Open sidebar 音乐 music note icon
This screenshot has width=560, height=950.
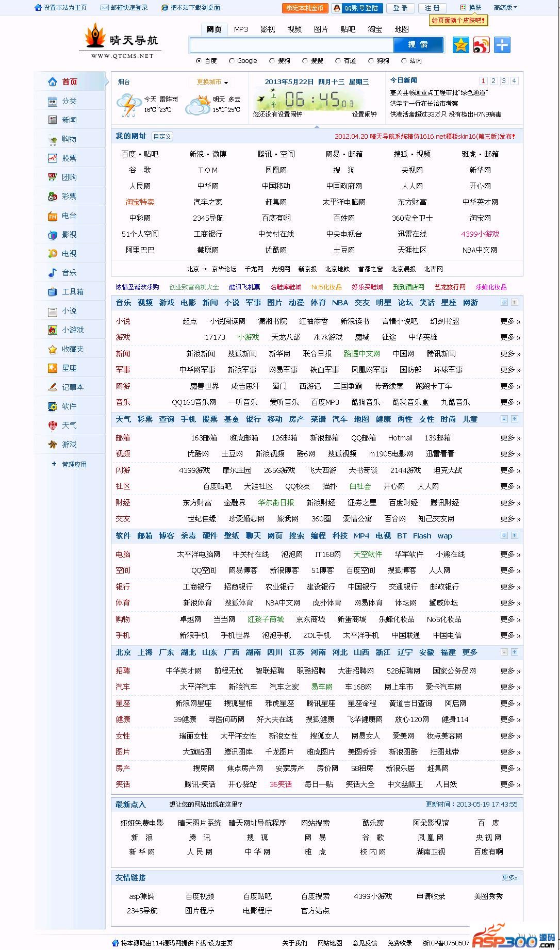pyautogui.click(x=52, y=272)
